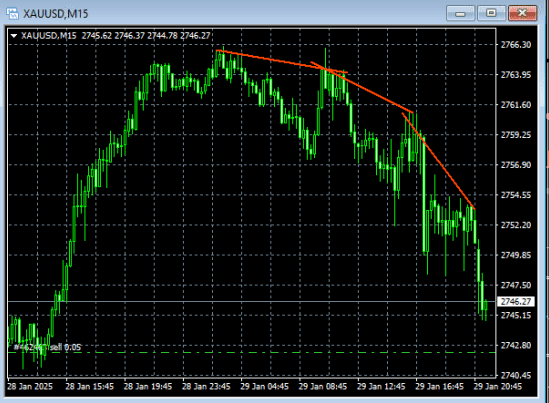The height and width of the screenshot is (403, 549).
Task: Select the middle orange trendline
Action: 362,88
